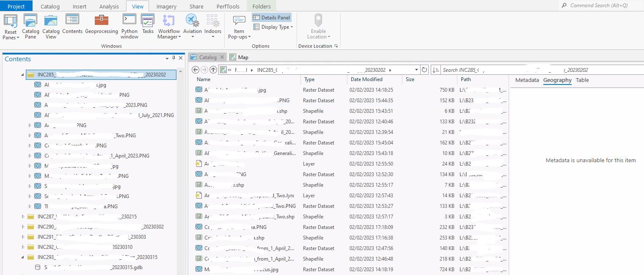Toggle the Display Type option

click(x=272, y=27)
